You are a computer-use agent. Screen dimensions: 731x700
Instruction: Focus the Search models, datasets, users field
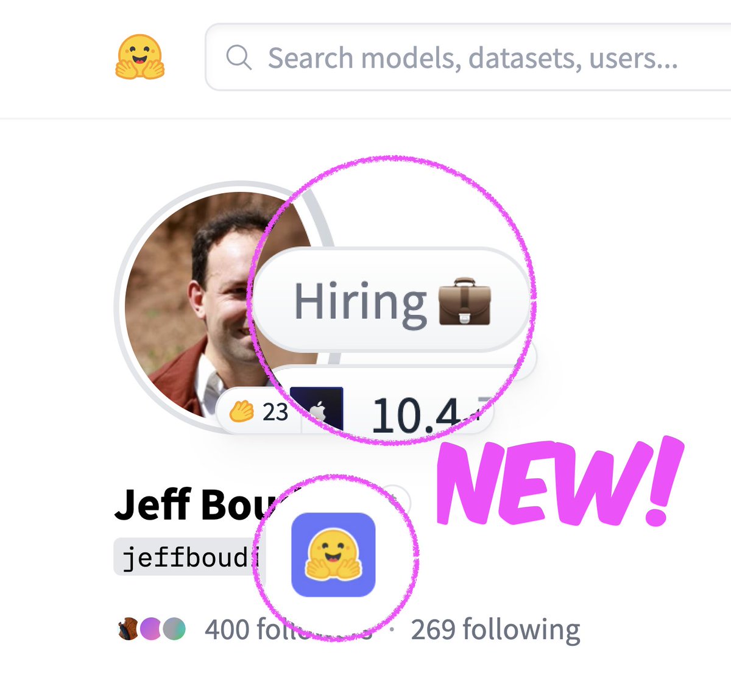point(468,57)
